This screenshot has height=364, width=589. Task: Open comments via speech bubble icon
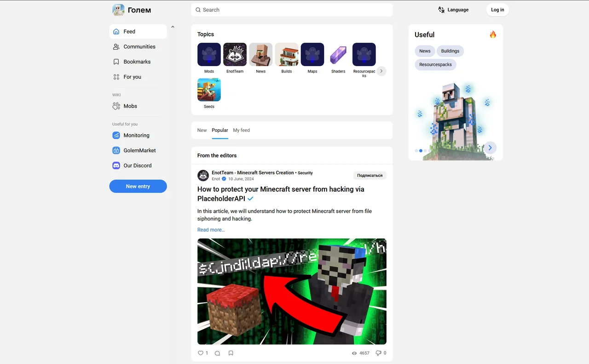tap(217, 353)
